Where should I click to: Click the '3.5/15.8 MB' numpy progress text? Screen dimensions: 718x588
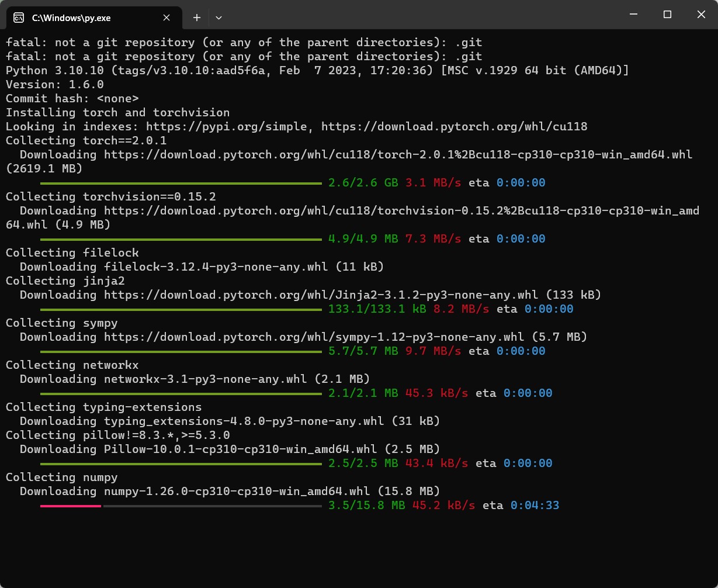[367, 506]
